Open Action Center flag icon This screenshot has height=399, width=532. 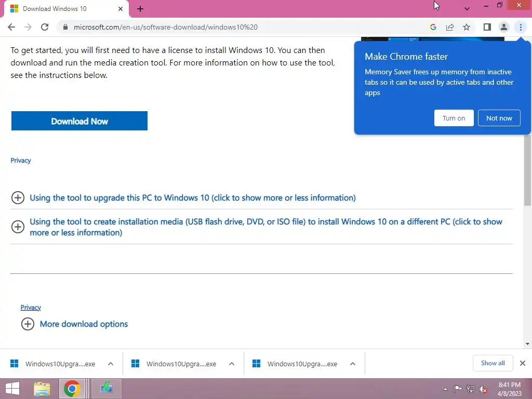click(x=458, y=389)
